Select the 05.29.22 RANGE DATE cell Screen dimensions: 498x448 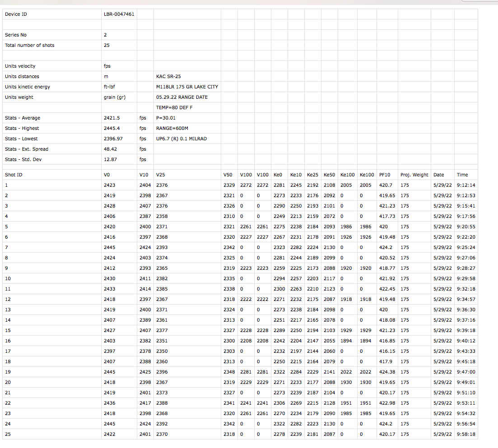point(182,97)
